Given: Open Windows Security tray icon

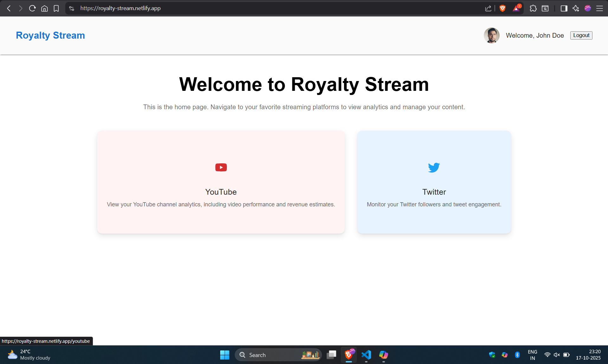Looking at the screenshot, I should pos(492,355).
